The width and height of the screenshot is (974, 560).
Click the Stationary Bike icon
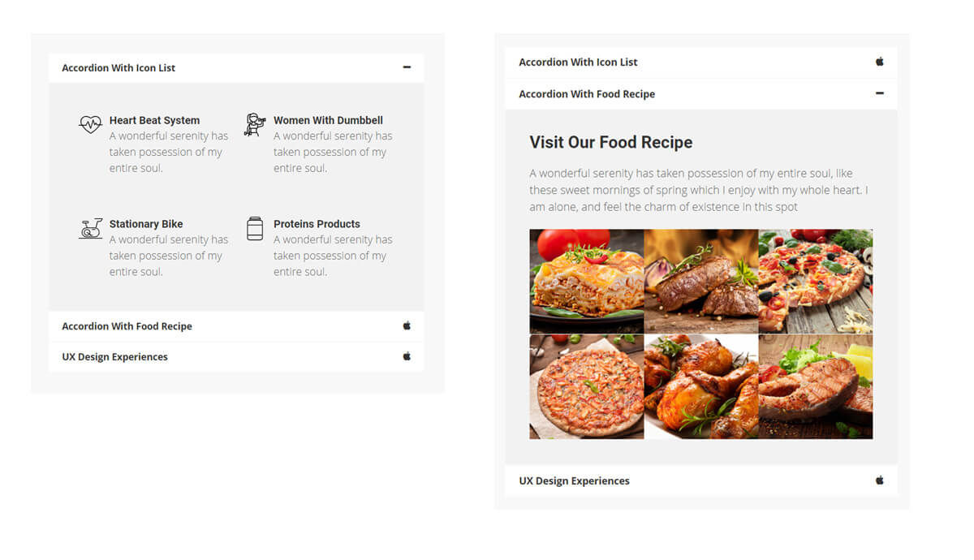pos(90,228)
